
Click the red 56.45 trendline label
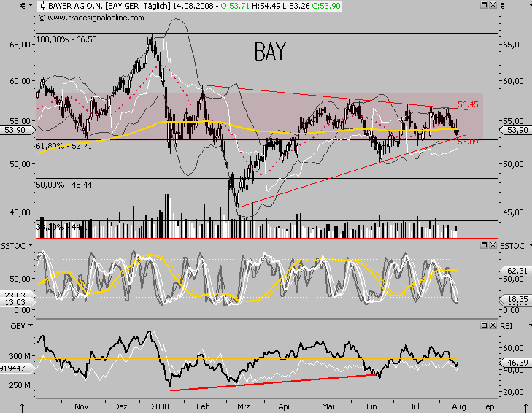[x=468, y=104]
